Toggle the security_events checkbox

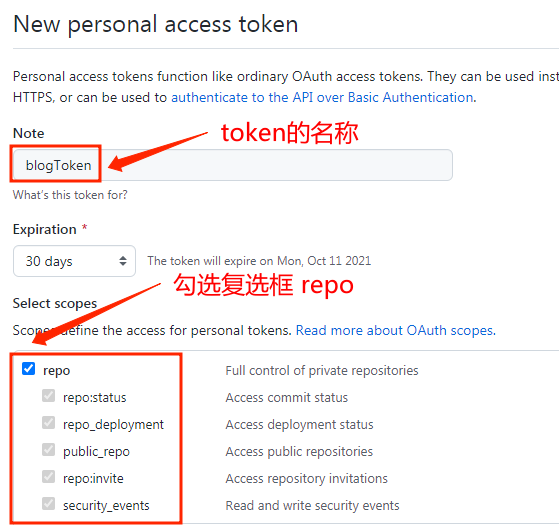[48, 504]
